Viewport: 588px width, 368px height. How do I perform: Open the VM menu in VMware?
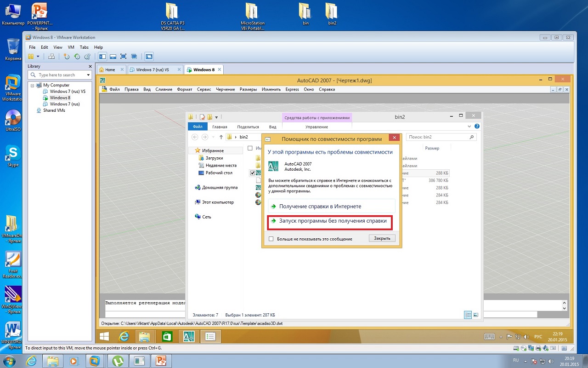pyautogui.click(x=71, y=47)
